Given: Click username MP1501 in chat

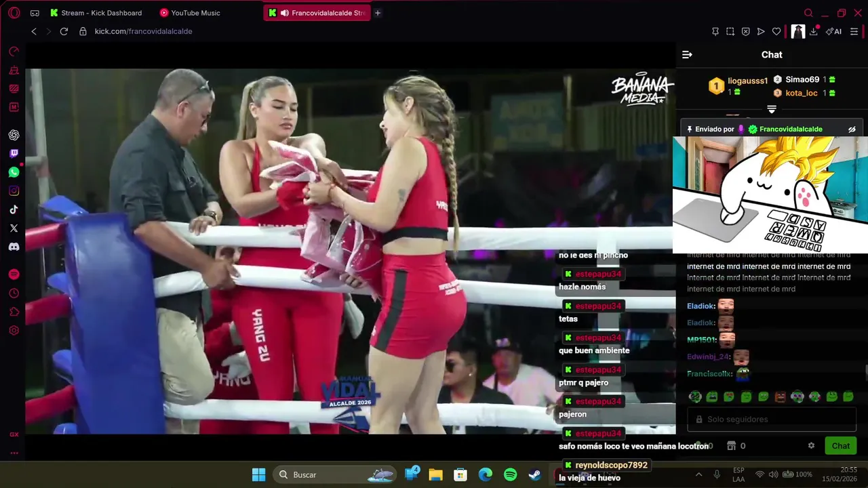Looking at the screenshot, I should pyautogui.click(x=702, y=340).
